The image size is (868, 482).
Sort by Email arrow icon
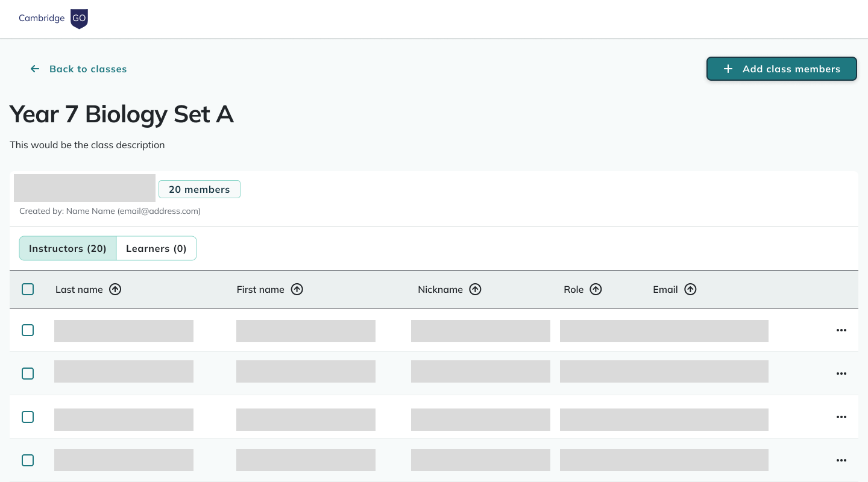[x=690, y=289]
